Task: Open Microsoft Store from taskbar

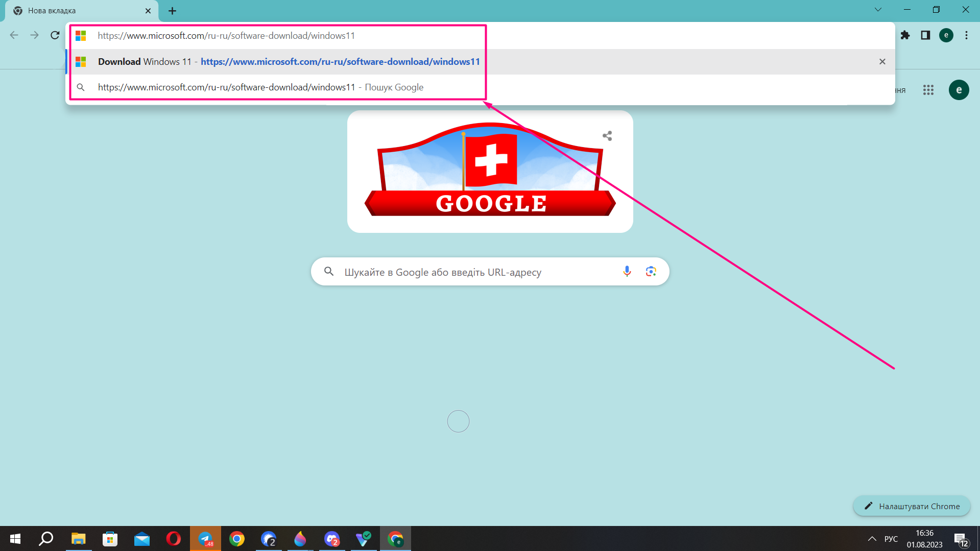Action: click(x=110, y=539)
